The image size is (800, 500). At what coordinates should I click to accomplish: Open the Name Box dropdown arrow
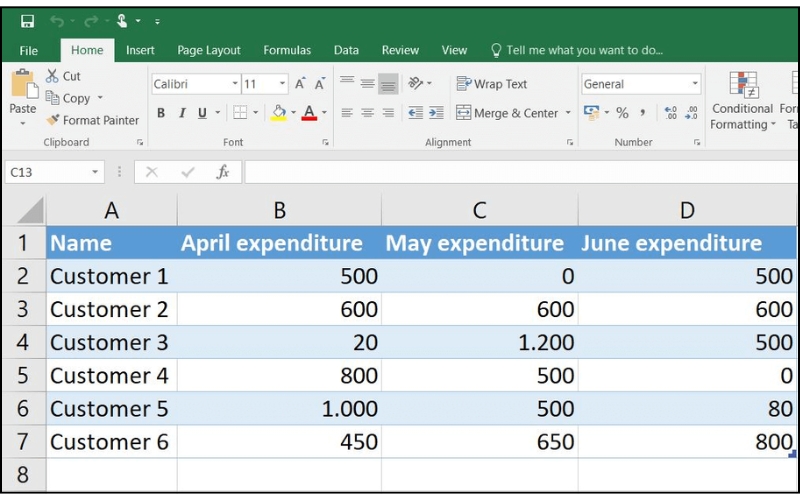click(x=96, y=172)
